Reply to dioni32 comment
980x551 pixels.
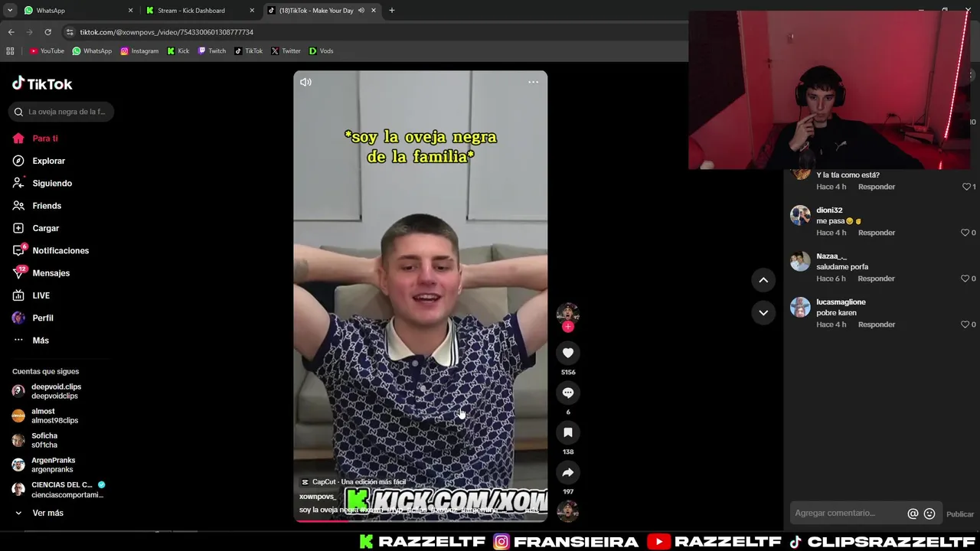(876, 233)
